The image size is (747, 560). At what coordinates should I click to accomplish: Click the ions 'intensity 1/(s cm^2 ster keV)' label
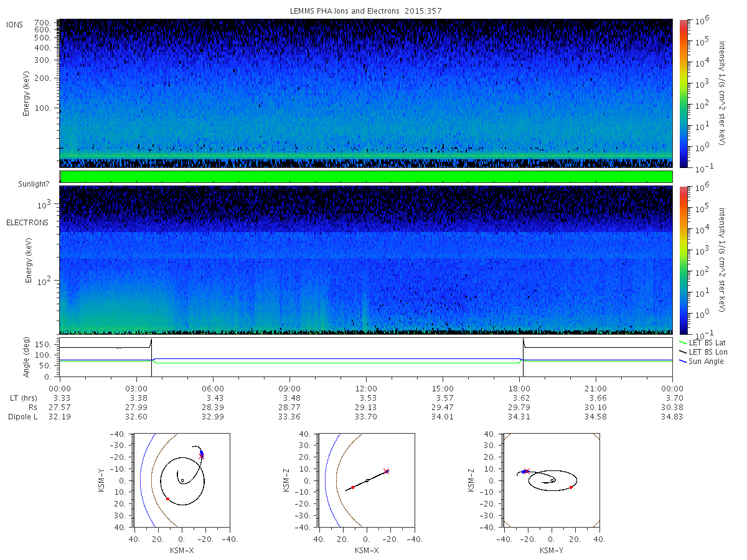723,93
